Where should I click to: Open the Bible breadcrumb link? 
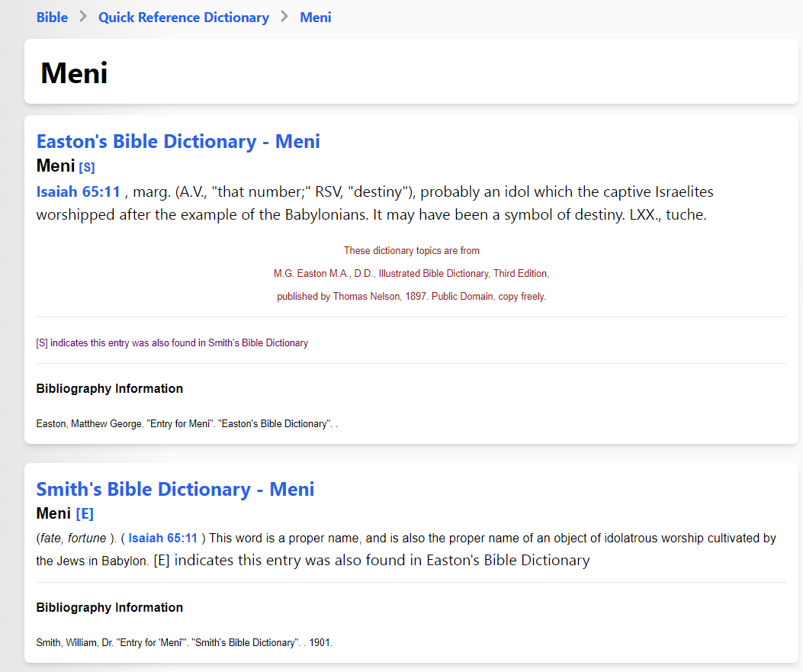[x=52, y=18]
